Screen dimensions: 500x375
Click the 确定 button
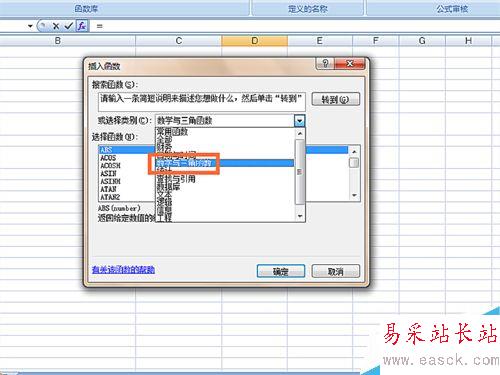click(281, 271)
